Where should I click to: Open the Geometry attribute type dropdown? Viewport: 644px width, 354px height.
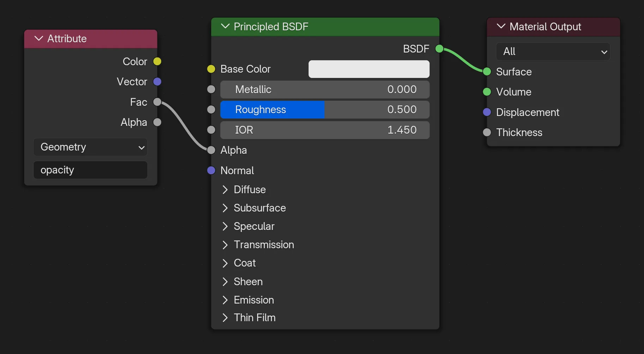pos(90,147)
